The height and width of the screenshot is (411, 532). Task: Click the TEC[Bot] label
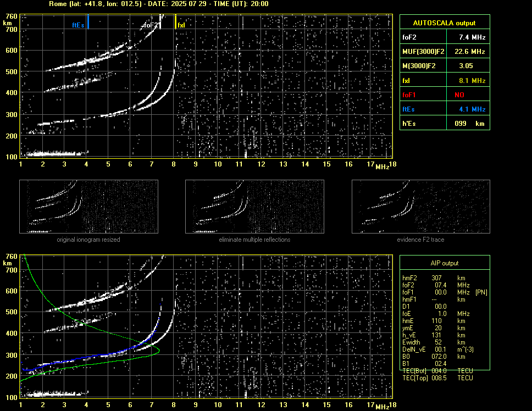(x=414, y=371)
